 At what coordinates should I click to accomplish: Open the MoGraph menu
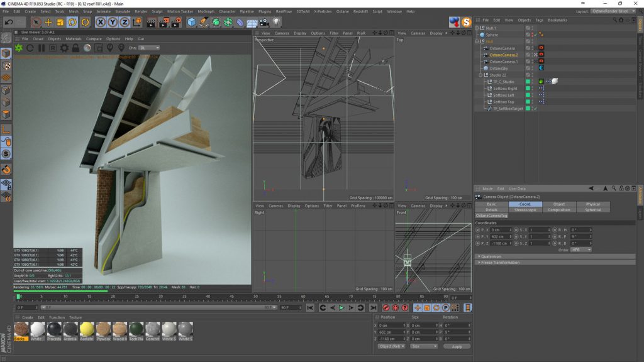(x=205, y=11)
